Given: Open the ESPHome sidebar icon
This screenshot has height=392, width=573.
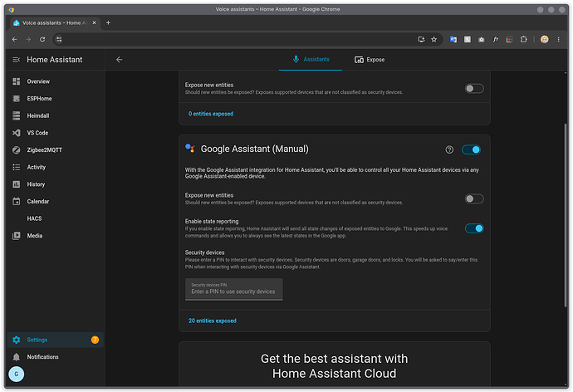Looking at the screenshot, I should click(17, 98).
